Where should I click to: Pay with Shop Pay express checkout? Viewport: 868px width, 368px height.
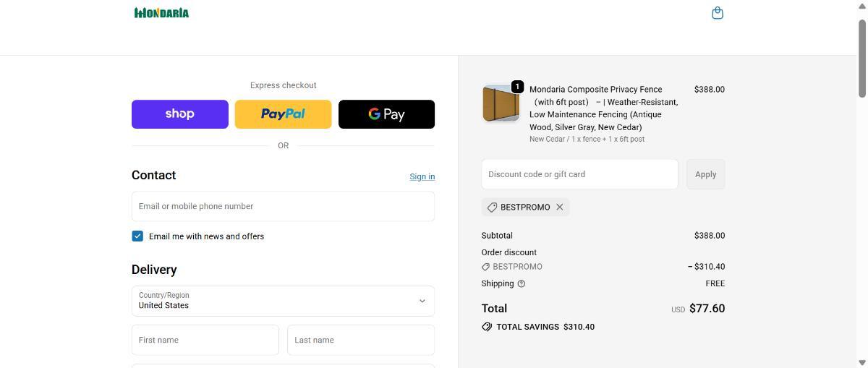tap(179, 114)
